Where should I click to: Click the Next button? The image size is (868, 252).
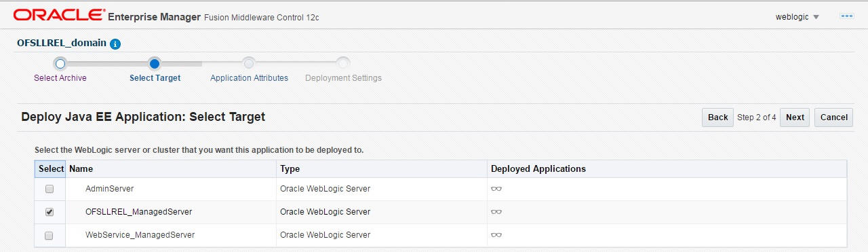(x=795, y=118)
